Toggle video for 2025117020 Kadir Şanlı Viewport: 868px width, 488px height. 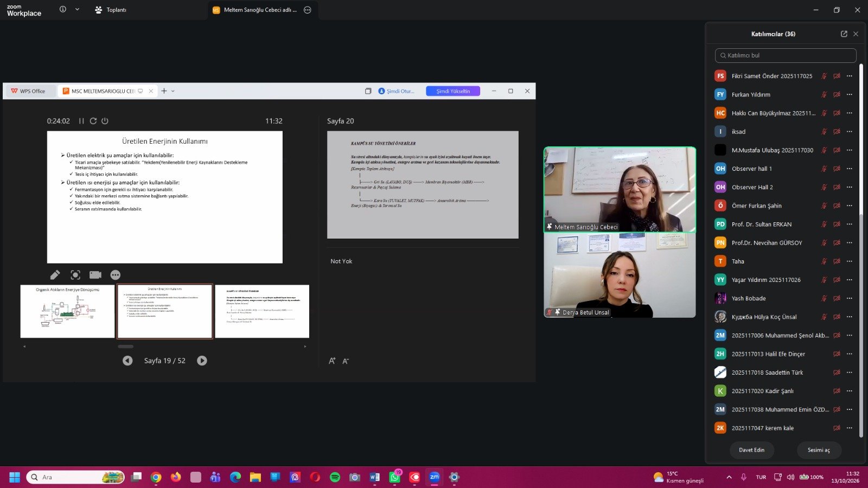837,391
